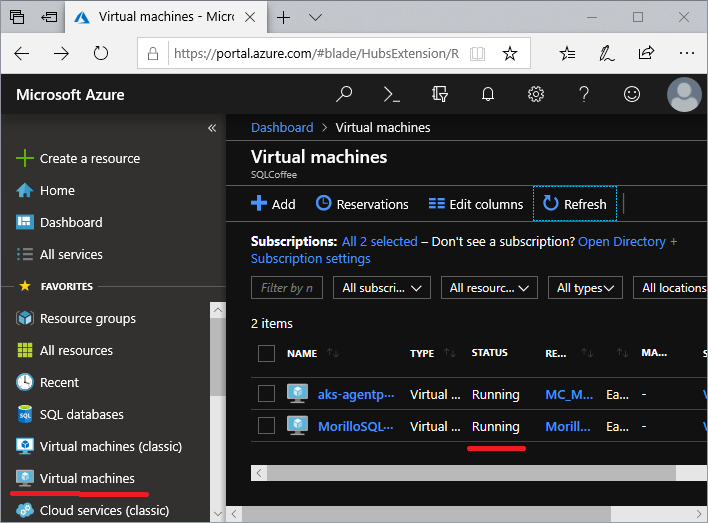Tick the MorilloSQL VM row checkbox

tap(266, 426)
